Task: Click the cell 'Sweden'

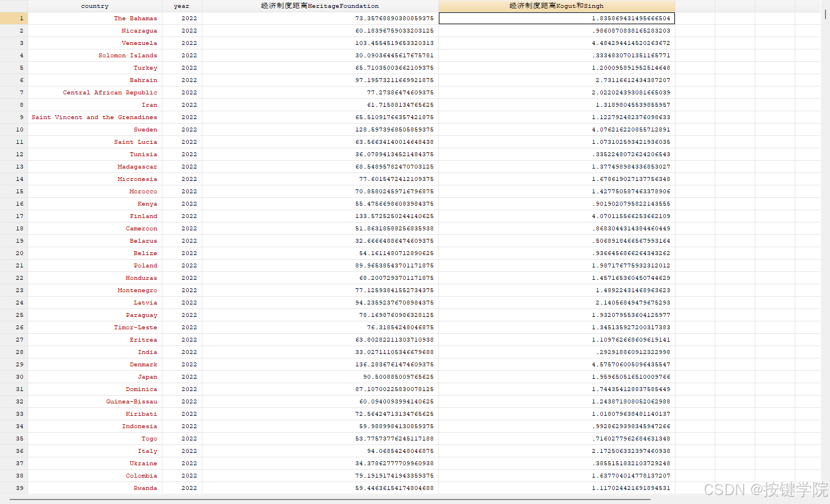Action: pos(95,130)
